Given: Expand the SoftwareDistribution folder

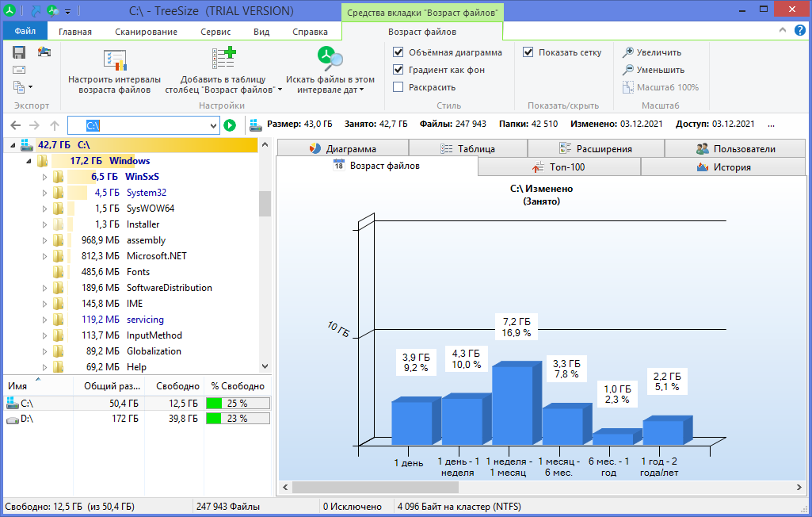Looking at the screenshot, I should (44, 288).
